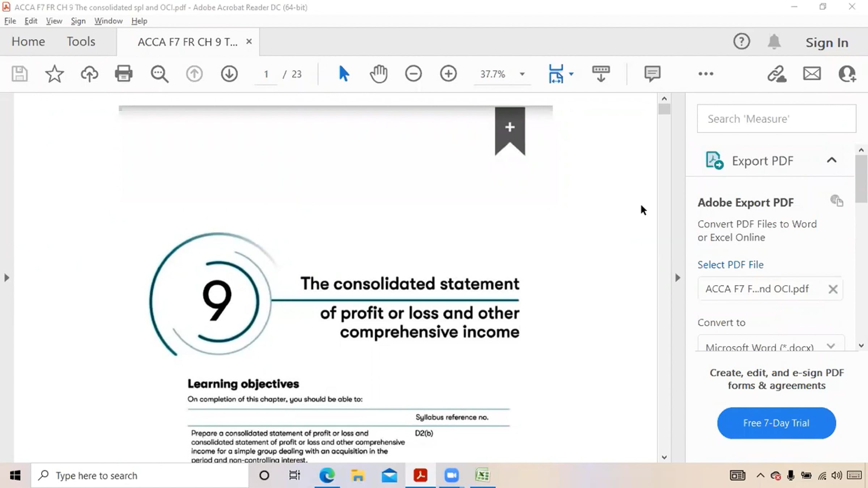Click the scrolling mode read icon
Screen dimensions: 868x488
[601, 74]
